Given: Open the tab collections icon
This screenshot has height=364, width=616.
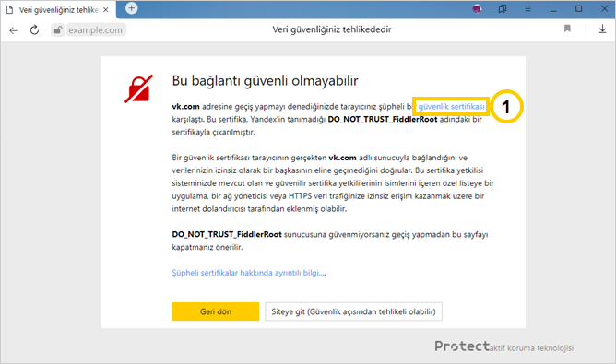Looking at the screenshot, I should [503, 8].
